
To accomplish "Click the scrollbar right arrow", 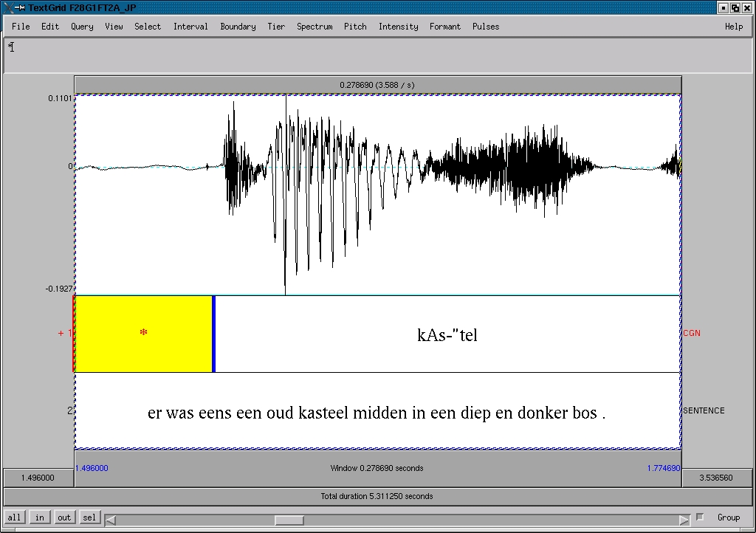I will [684, 520].
